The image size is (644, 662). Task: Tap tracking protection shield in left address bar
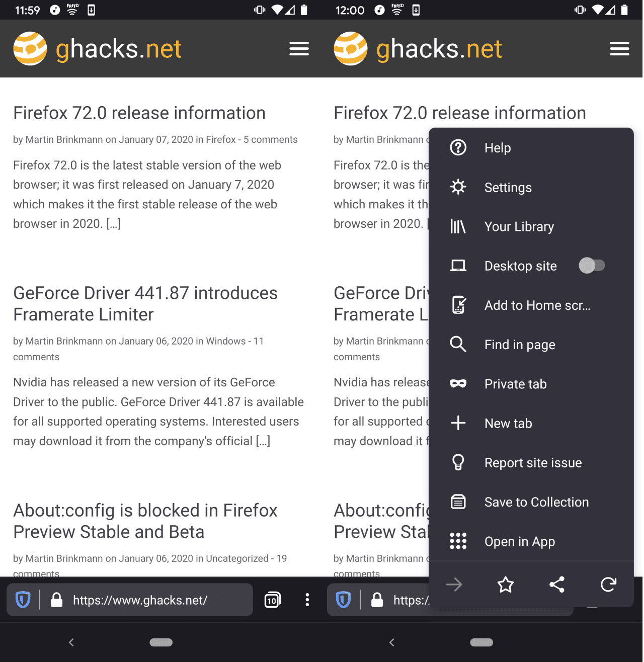tap(23, 600)
